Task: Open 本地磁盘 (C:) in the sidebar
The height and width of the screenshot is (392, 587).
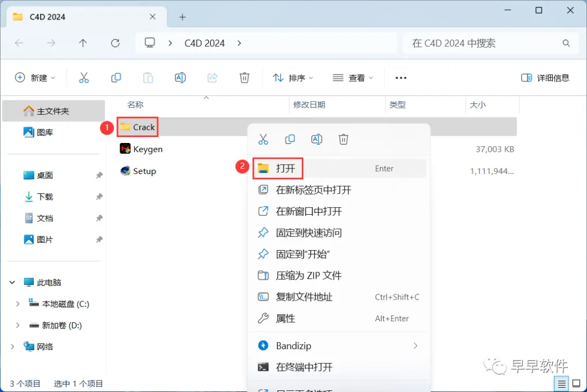Action: pyautogui.click(x=59, y=304)
